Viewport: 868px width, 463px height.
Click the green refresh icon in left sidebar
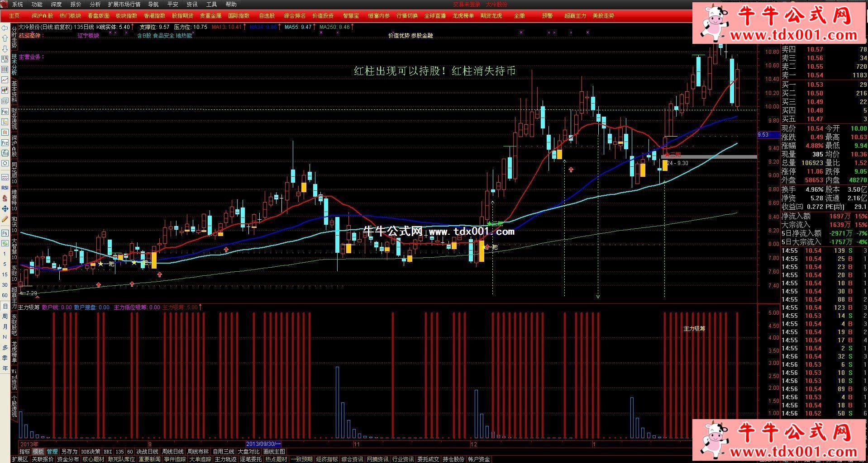(5, 243)
